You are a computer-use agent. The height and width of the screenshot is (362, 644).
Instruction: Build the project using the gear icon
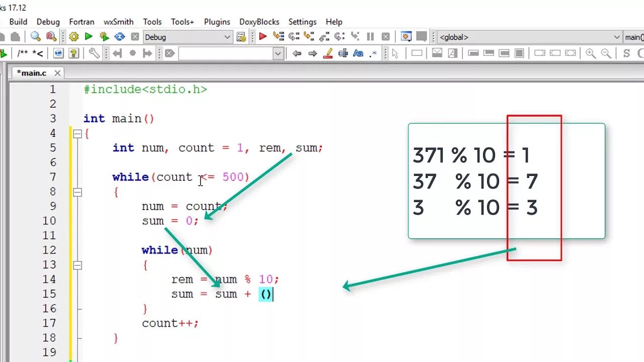74,37
